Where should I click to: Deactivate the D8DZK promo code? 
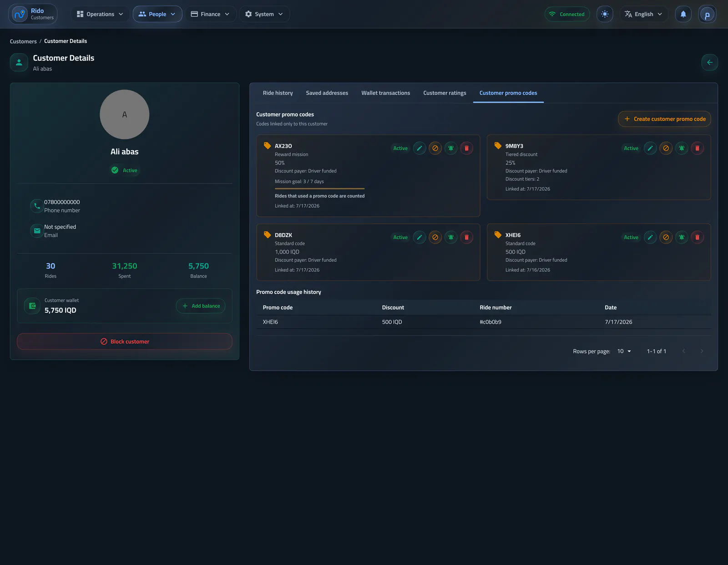pos(435,238)
